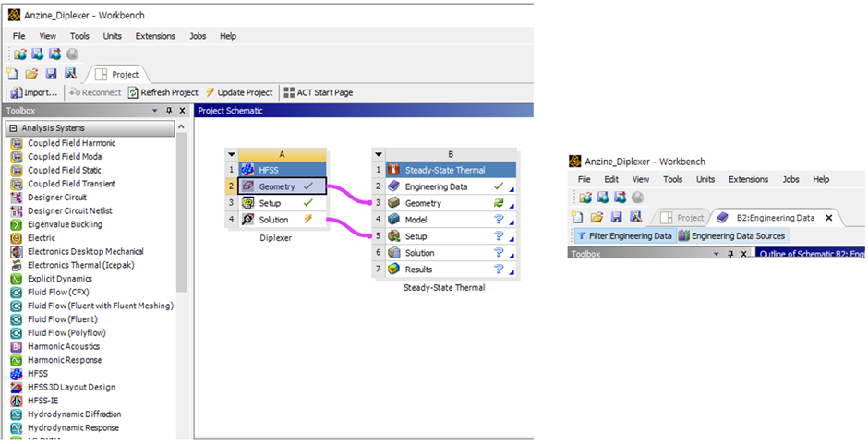Image resolution: width=868 pixels, height=444 pixels.
Task: Select HFSS title cell in system A
Action: click(283, 170)
